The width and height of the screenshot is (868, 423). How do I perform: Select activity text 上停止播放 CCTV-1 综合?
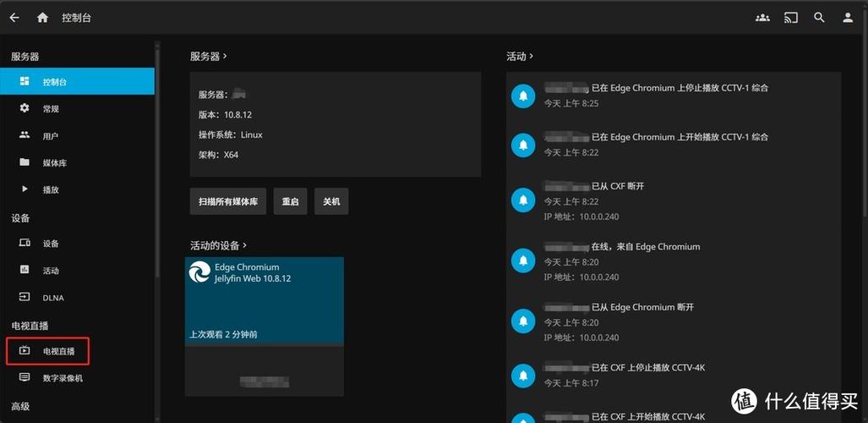pyautogui.click(x=723, y=88)
